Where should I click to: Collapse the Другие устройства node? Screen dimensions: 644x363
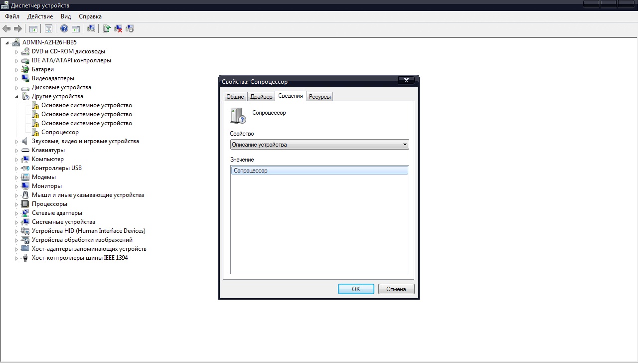pyautogui.click(x=16, y=97)
